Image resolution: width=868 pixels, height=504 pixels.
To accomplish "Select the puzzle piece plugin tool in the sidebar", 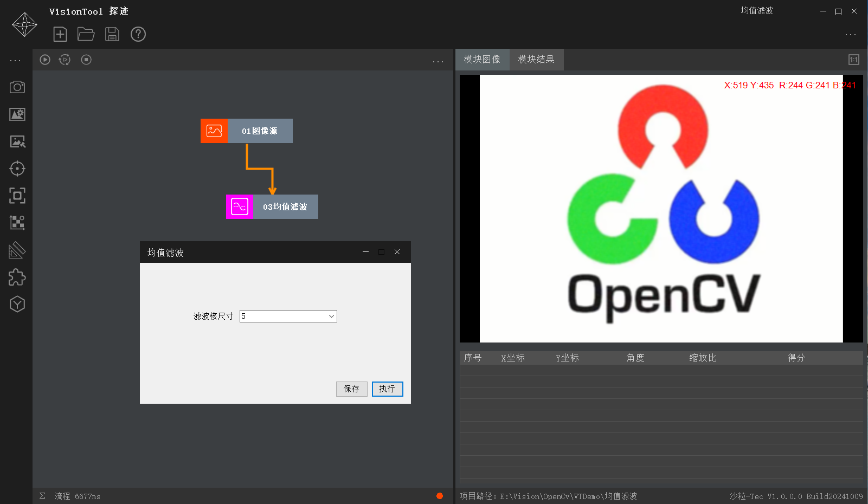I will (x=17, y=277).
